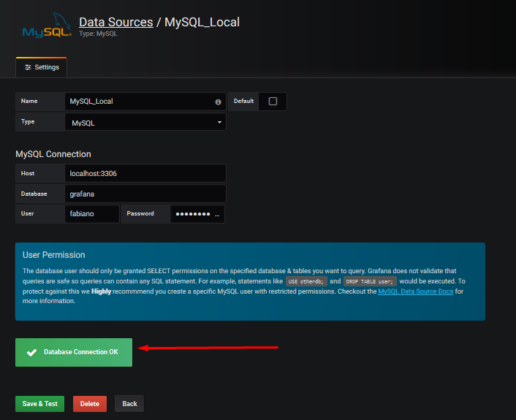Image resolution: width=516 pixels, height=420 pixels.
Task: Click the MySQL_Local page title text
Action: (202, 22)
